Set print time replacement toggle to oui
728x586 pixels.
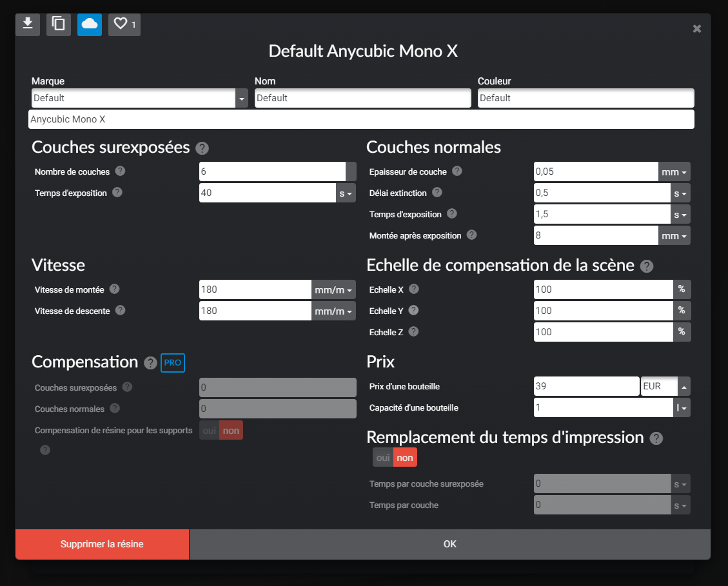[383, 458]
